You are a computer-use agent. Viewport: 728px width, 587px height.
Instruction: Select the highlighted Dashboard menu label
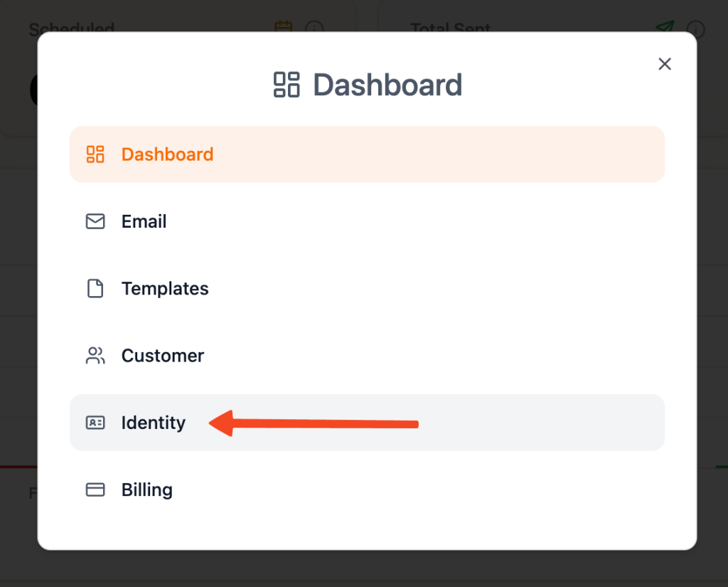pyautogui.click(x=167, y=154)
